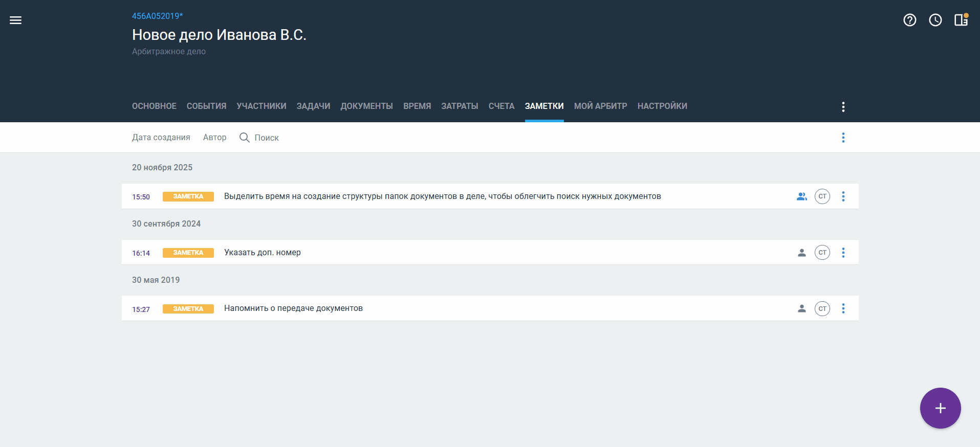This screenshot has width=980, height=447.
Task: Open the hamburger main menu
Action: coord(16,20)
